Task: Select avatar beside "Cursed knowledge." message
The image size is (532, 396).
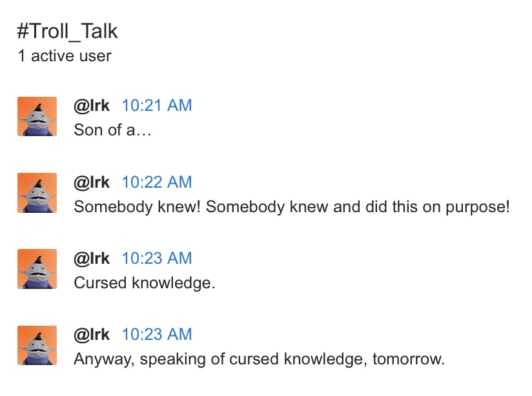Action: point(37,269)
